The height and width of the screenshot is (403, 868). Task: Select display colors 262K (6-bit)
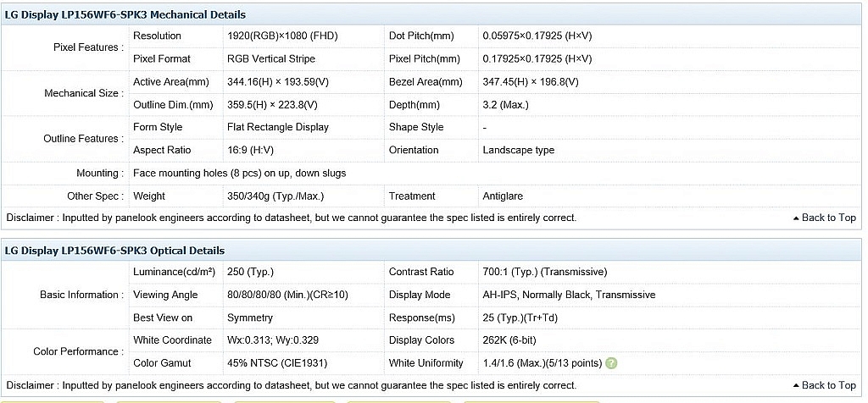click(x=509, y=340)
